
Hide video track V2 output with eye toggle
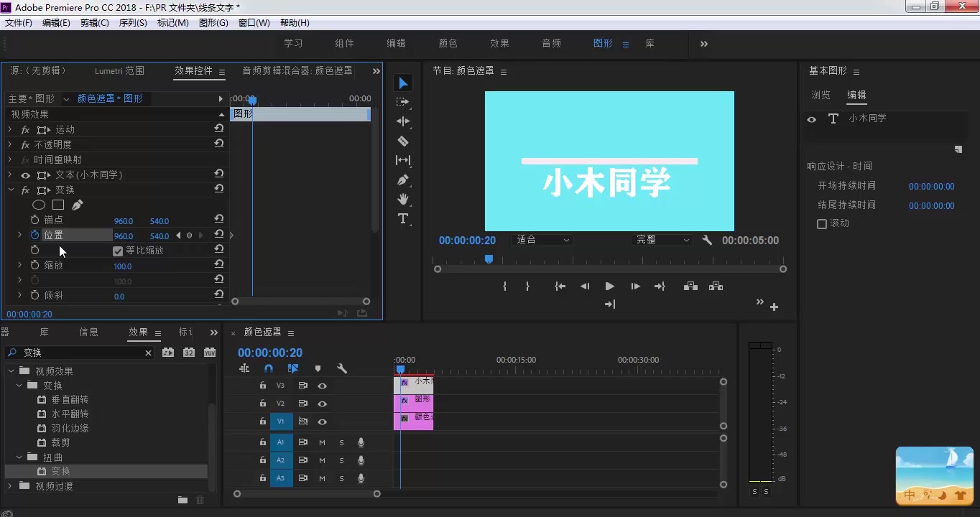tap(322, 403)
